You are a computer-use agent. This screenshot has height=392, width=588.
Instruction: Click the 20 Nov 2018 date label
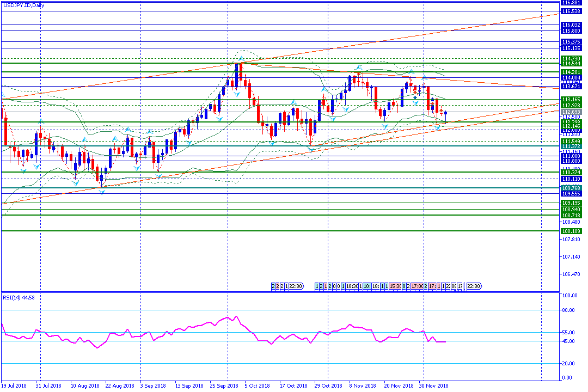coord(399,385)
